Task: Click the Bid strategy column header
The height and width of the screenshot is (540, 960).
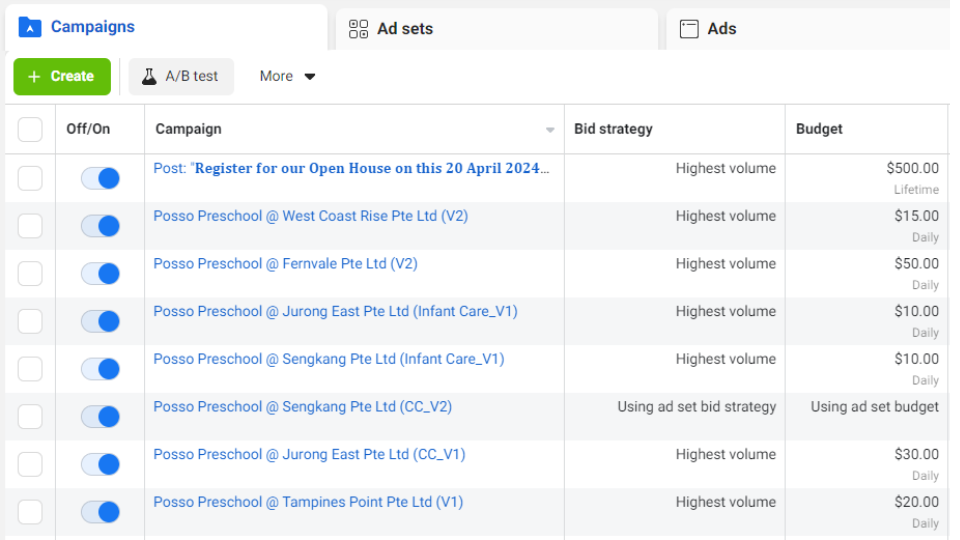Action: (613, 129)
